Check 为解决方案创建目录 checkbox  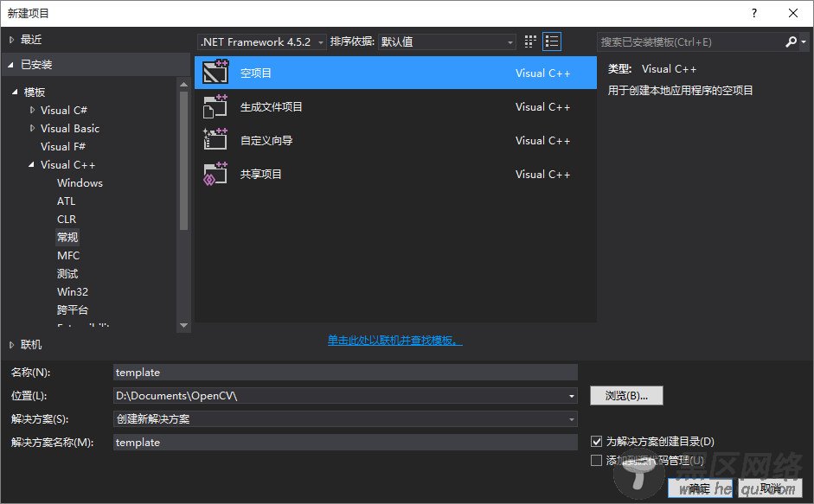[597, 442]
